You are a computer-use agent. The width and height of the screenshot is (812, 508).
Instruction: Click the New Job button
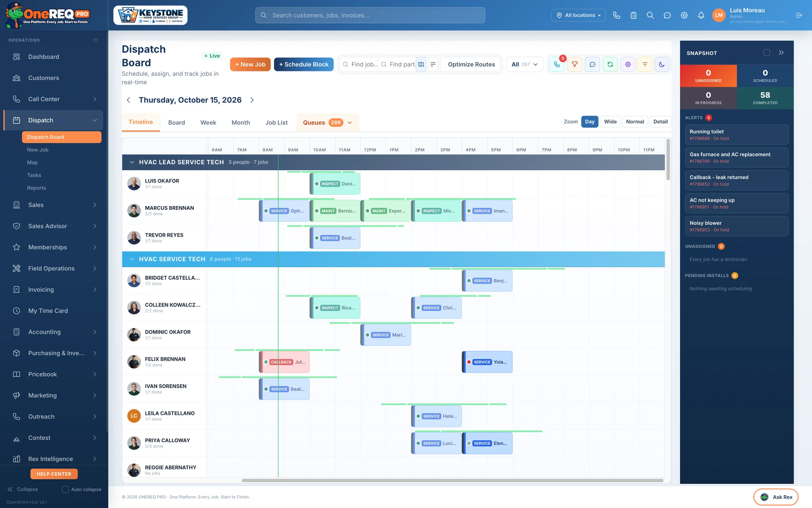pyautogui.click(x=250, y=64)
